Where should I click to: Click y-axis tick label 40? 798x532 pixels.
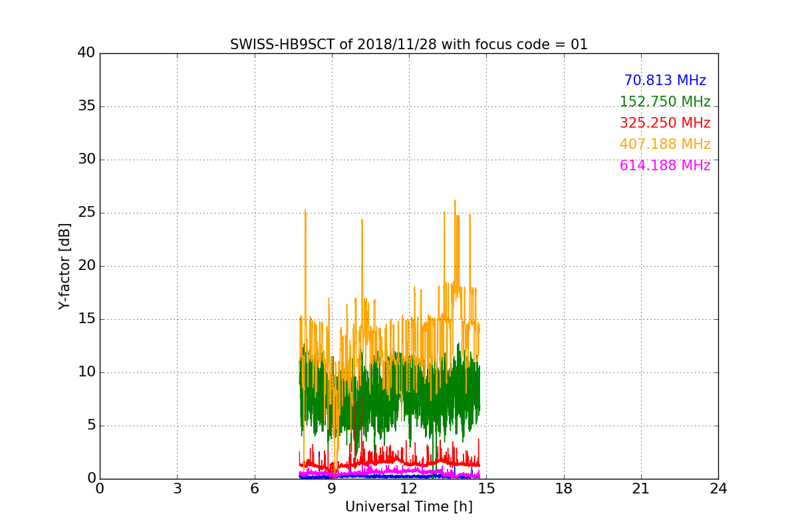(86, 53)
